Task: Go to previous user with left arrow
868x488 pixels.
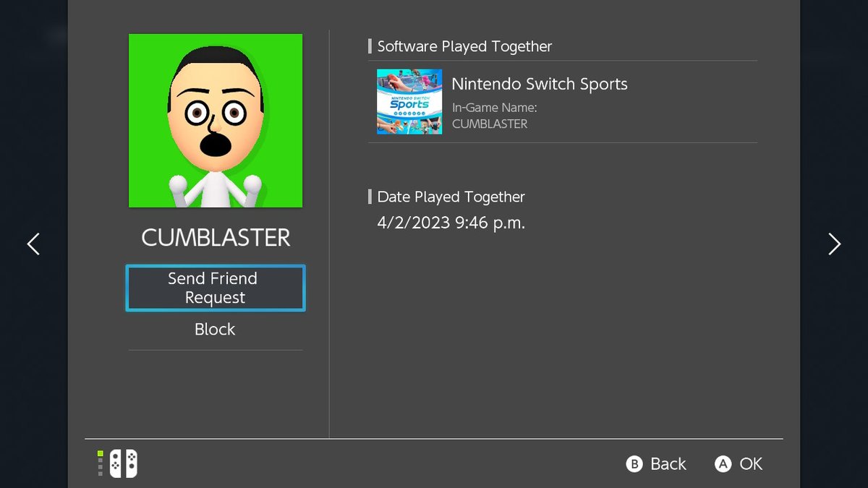Action: pyautogui.click(x=33, y=244)
